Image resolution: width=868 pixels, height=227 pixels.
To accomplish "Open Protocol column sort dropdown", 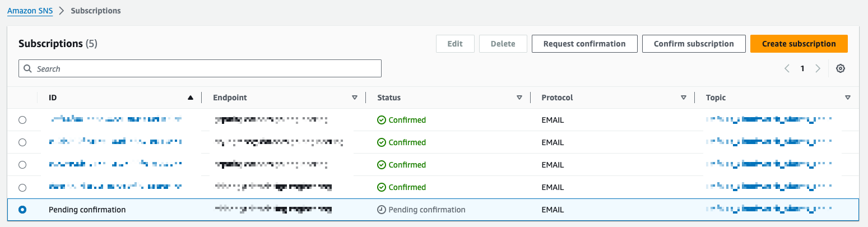I will coord(683,98).
